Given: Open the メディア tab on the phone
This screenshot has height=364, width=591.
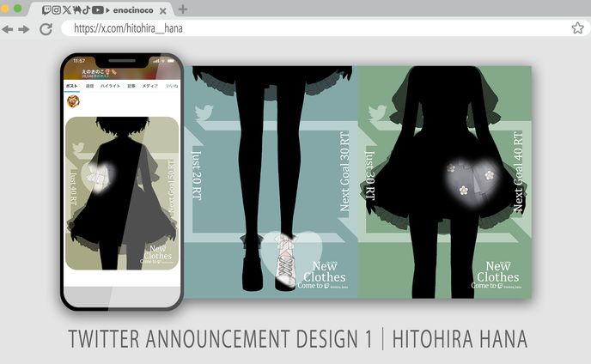Looking at the screenshot, I should tap(150, 87).
